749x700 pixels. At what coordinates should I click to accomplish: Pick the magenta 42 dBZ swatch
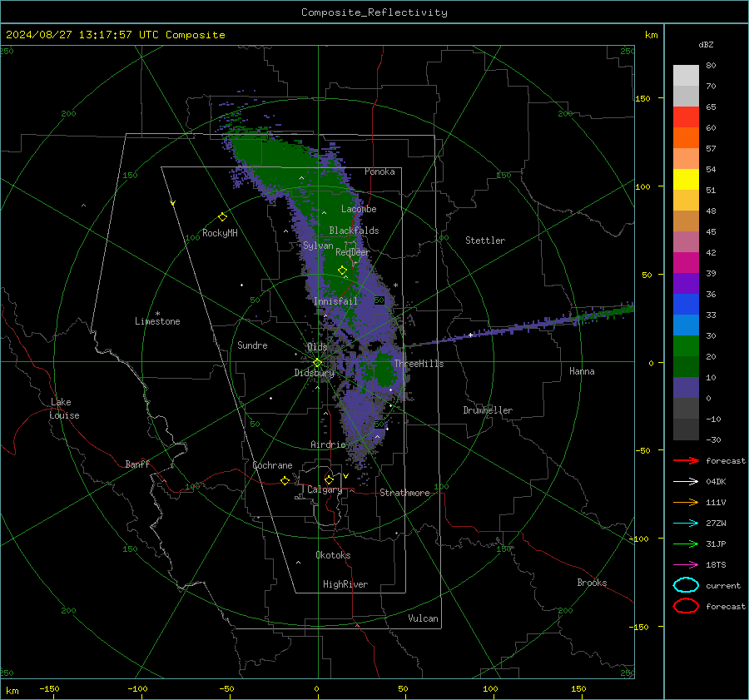click(x=686, y=262)
